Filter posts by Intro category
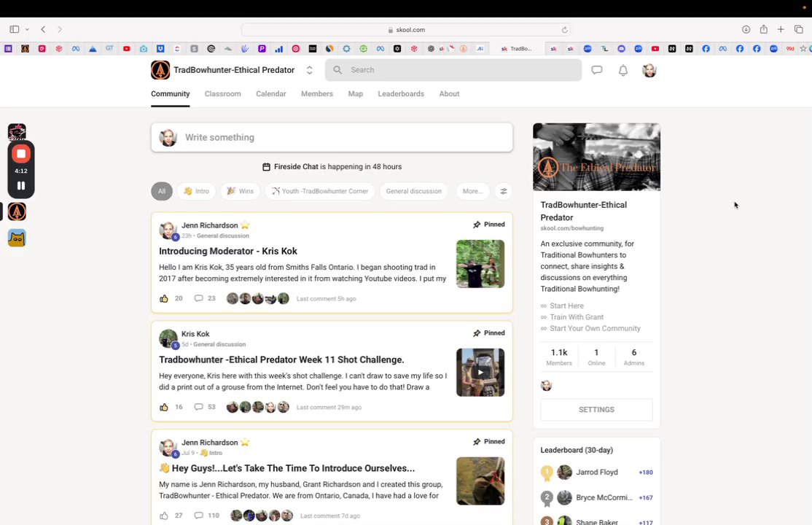Viewport: 812px width, 525px height. click(x=196, y=191)
